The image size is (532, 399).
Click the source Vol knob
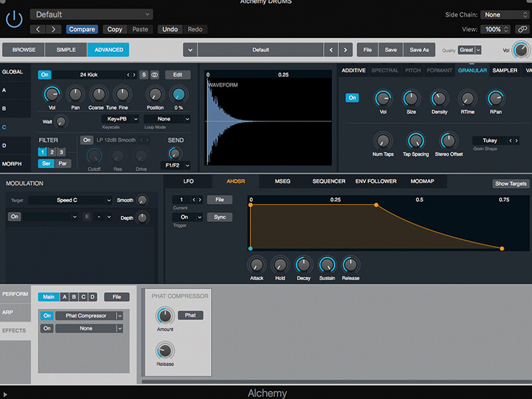pos(52,94)
